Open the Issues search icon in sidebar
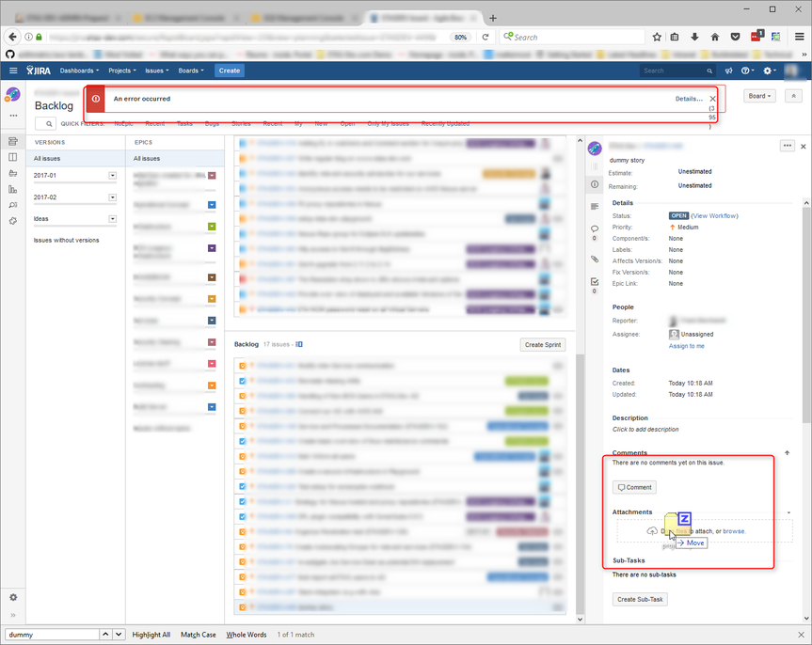This screenshot has height=645, width=812. tap(13, 205)
